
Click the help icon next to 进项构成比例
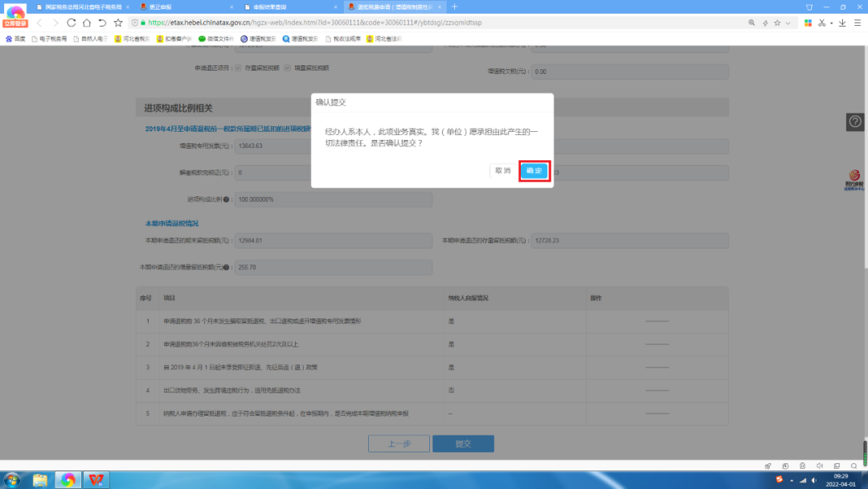click(x=226, y=199)
